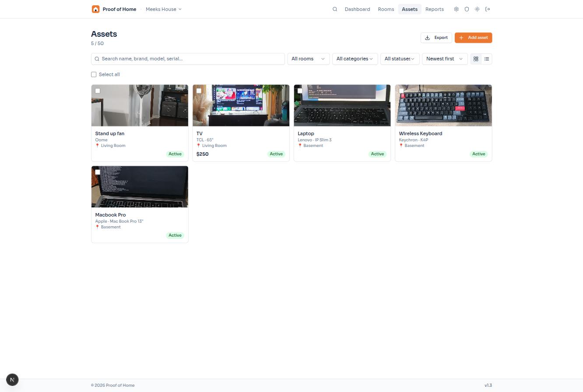Click Basement location on Laptop card
The height and width of the screenshot is (392, 583).
tap(310, 146)
